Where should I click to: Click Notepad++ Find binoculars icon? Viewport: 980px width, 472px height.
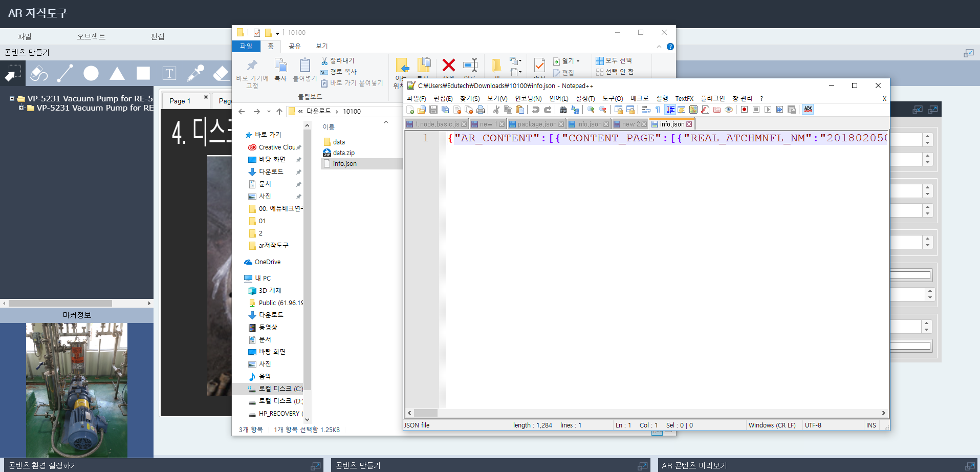563,110
